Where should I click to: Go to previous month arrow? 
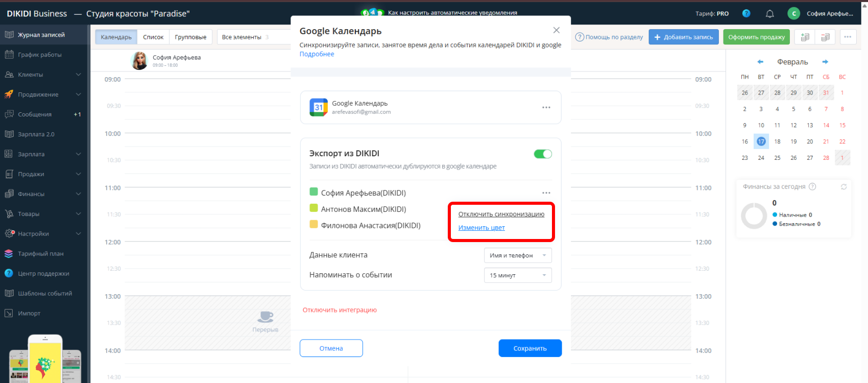[x=760, y=62]
